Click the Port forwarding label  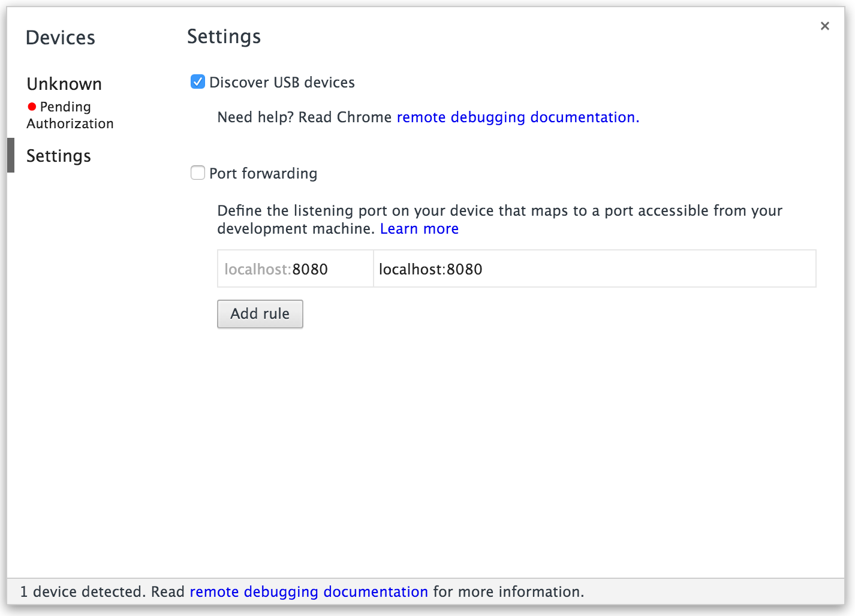pyautogui.click(x=263, y=174)
